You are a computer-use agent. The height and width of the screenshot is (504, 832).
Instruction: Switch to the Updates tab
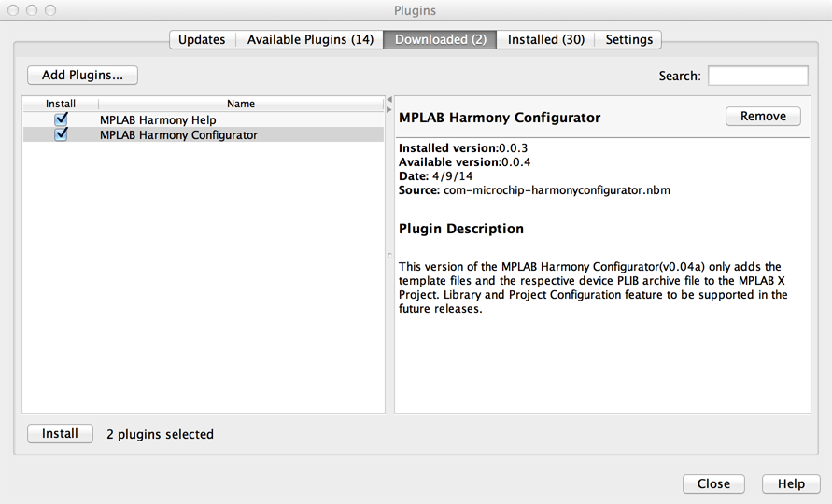point(202,39)
